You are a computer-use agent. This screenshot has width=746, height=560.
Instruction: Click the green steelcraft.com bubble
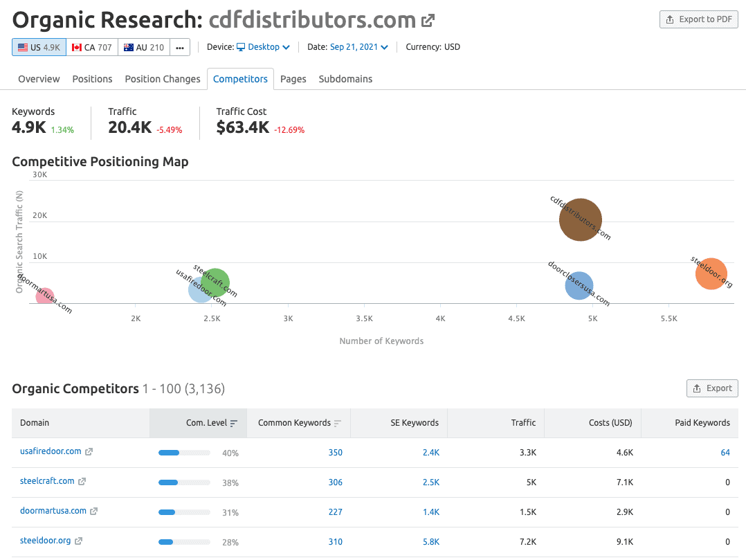(215, 282)
